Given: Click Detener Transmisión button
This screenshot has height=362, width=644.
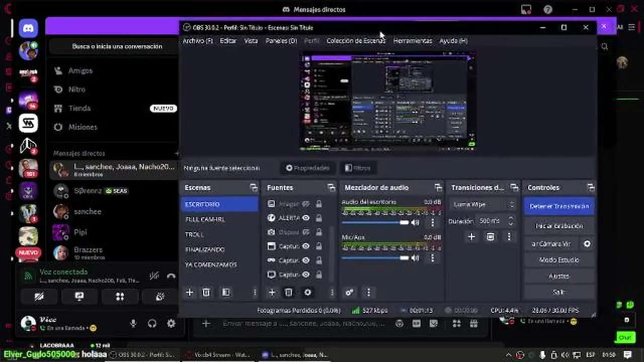Looking at the screenshot, I should [x=559, y=206].
